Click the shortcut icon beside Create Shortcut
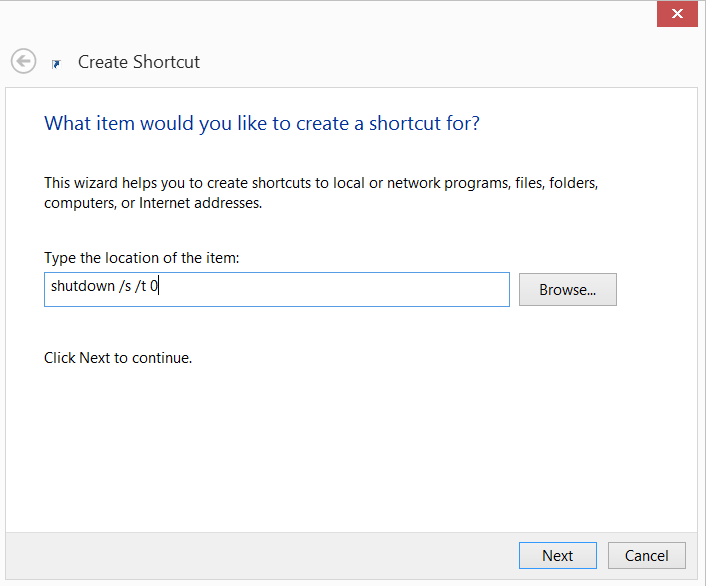Viewport: 706px width, 586px height. tap(56, 64)
